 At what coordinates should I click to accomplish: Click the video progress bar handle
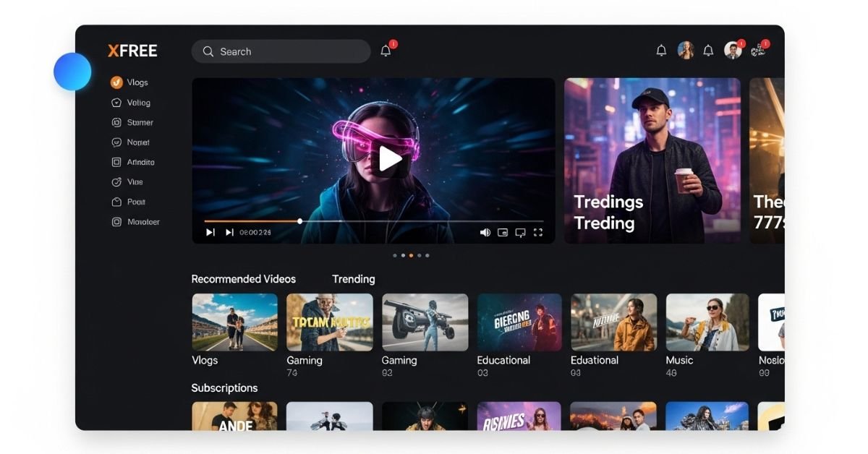(300, 221)
